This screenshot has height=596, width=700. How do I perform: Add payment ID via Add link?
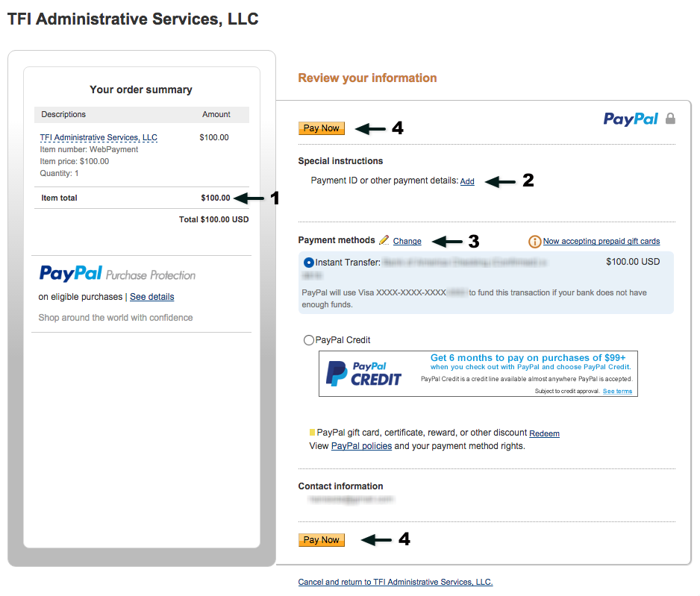[467, 181]
